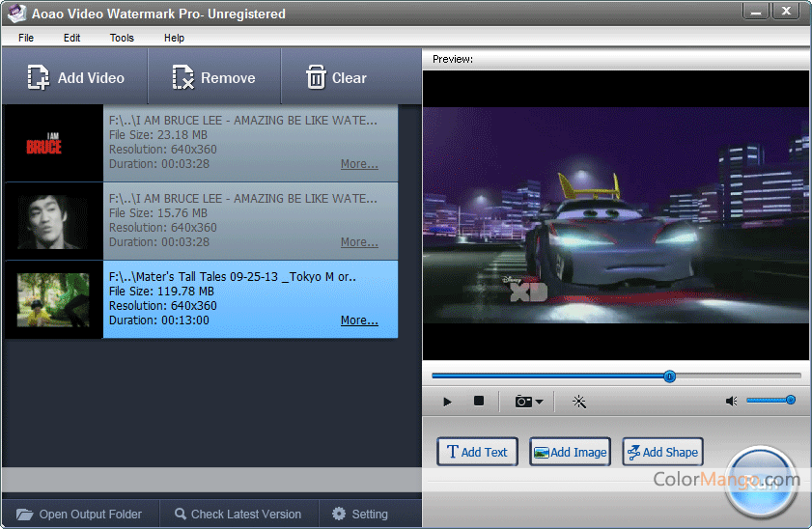The width and height of the screenshot is (812, 529).
Task: Mute the preview speaker icon
Action: pos(732,402)
